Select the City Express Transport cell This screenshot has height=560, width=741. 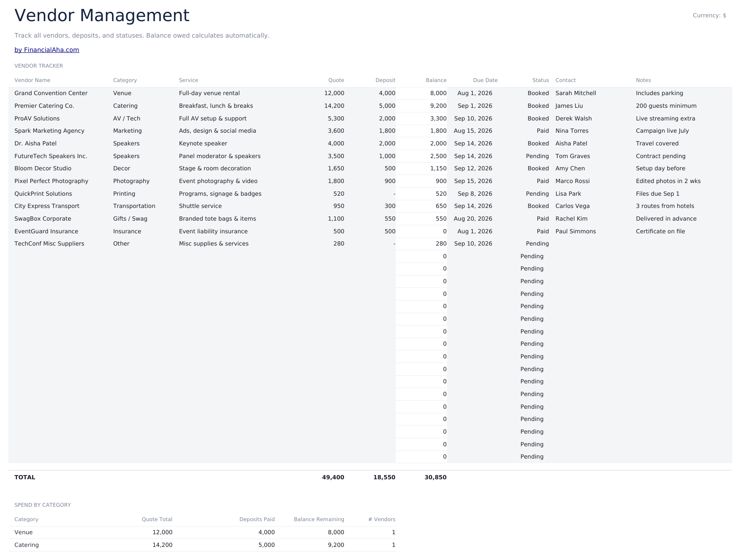click(x=47, y=206)
